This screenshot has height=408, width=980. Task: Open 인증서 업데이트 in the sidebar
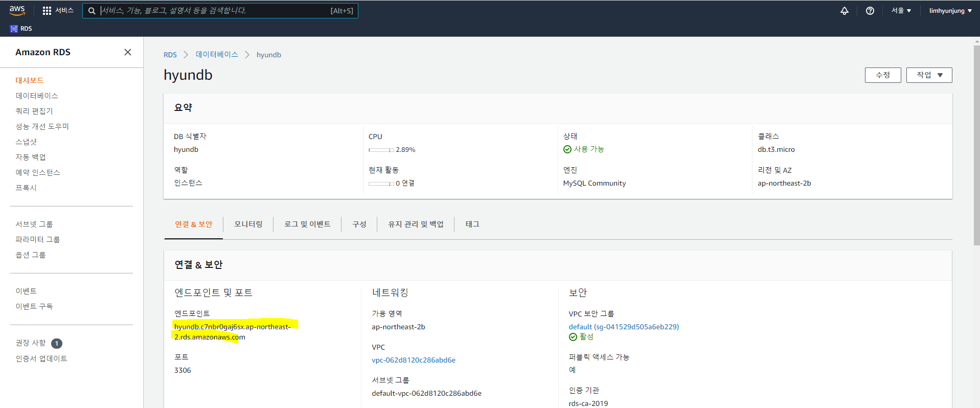pyautogui.click(x=41, y=358)
